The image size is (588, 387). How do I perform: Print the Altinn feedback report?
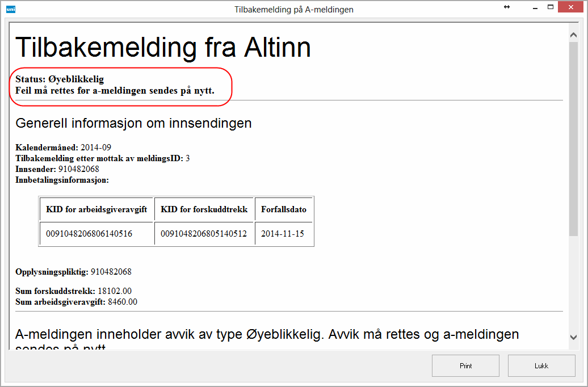(465, 366)
